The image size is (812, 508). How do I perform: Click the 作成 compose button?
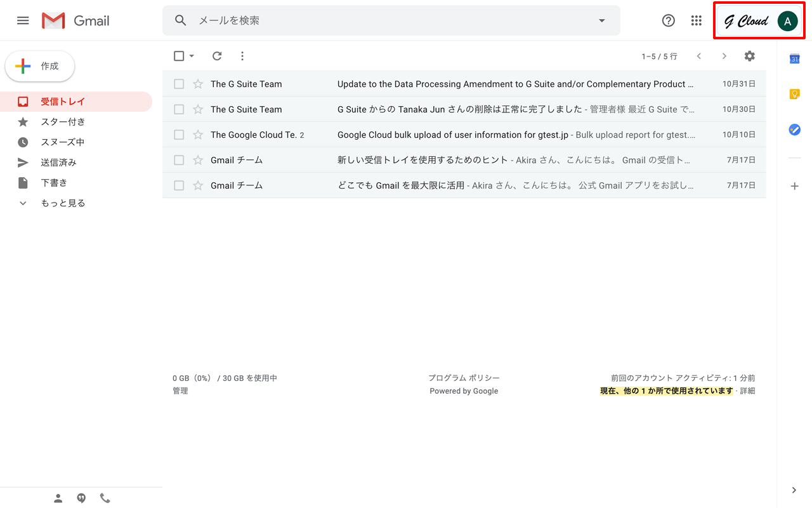pos(40,66)
